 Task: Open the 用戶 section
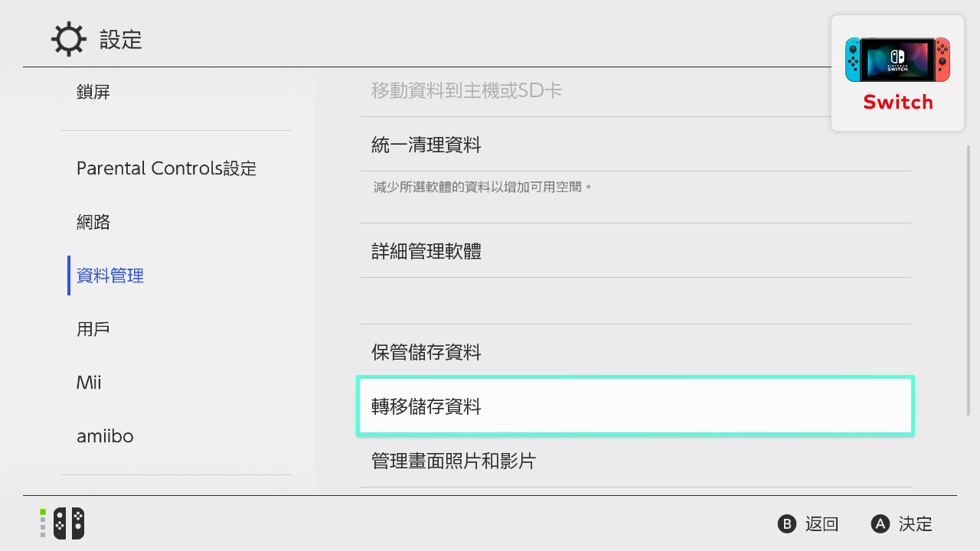(93, 328)
